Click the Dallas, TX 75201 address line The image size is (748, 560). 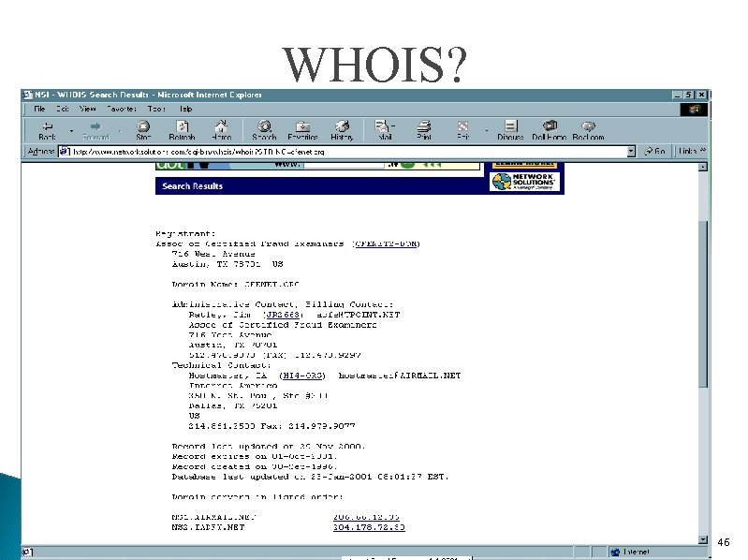coord(233,405)
